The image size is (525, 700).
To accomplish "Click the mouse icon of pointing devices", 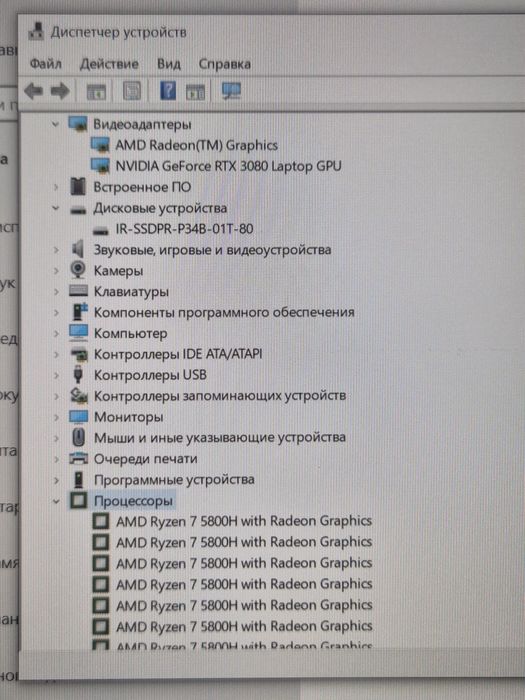I will (x=79, y=437).
